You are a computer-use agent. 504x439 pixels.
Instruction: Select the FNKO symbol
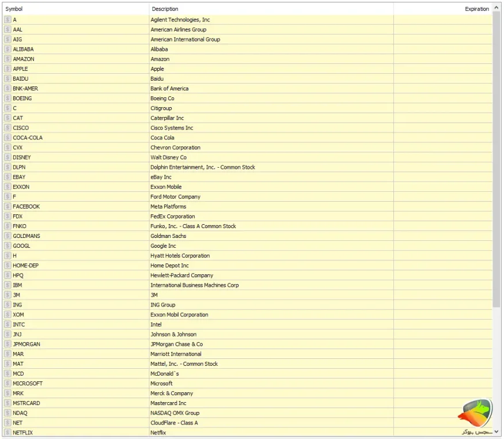coord(20,226)
